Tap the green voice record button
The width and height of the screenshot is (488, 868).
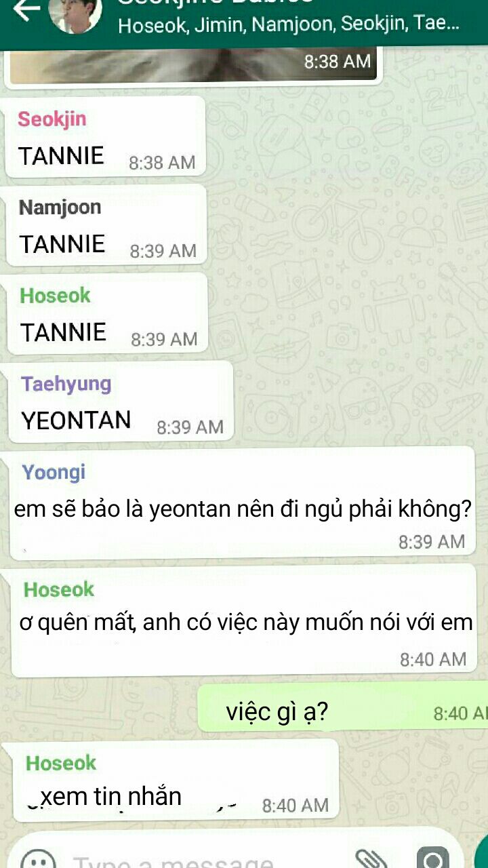point(482,853)
